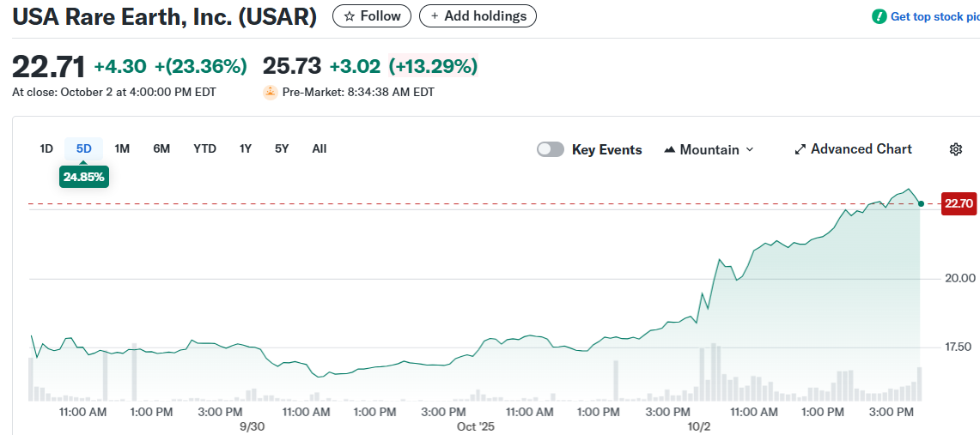Show the YTD chart range
980x435 pixels.
[204, 148]
